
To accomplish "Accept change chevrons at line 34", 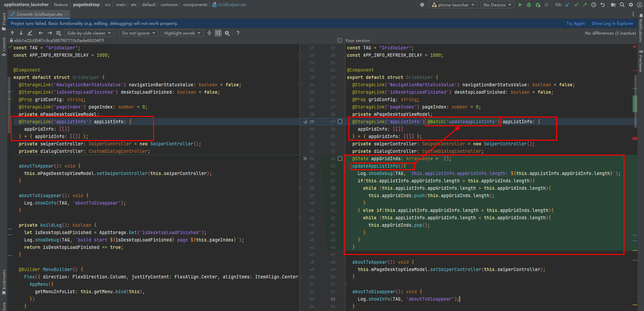I will (305, 159).
